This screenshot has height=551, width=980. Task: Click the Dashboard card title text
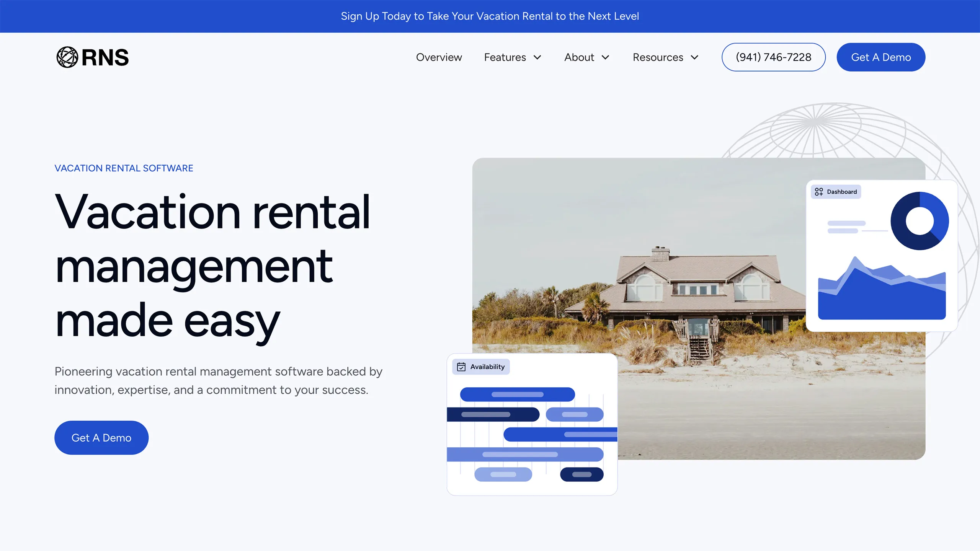click(842, 191)
